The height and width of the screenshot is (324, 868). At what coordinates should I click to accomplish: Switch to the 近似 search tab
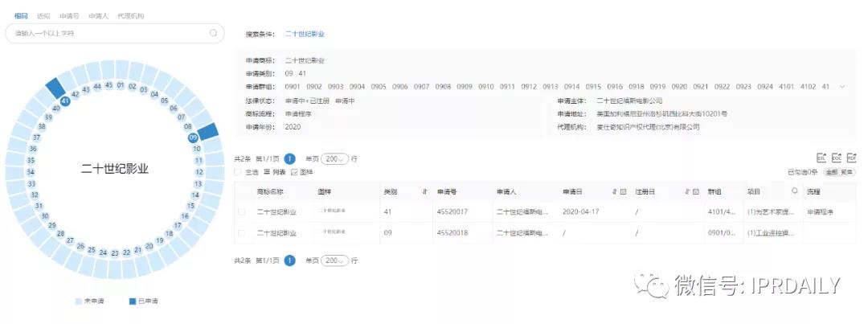tap(43, 16)
